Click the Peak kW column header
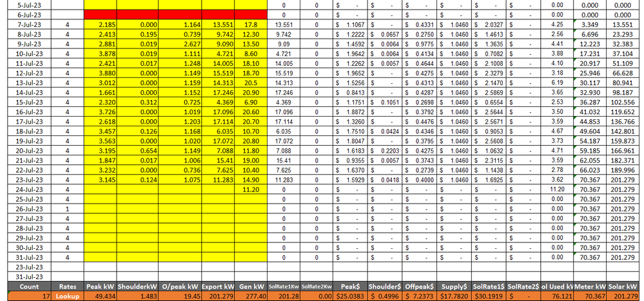Screen dimensions: 644x301 click(x=101, y=286)
